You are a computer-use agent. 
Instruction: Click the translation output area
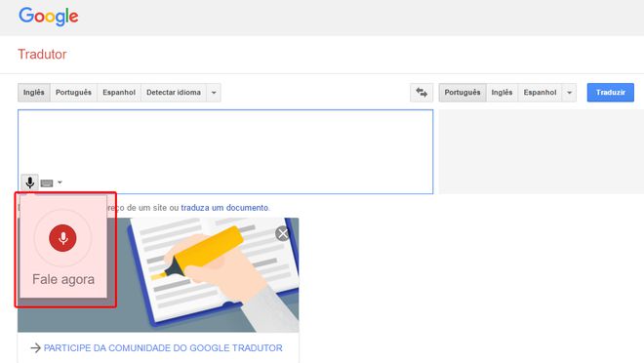pos(542,151)
